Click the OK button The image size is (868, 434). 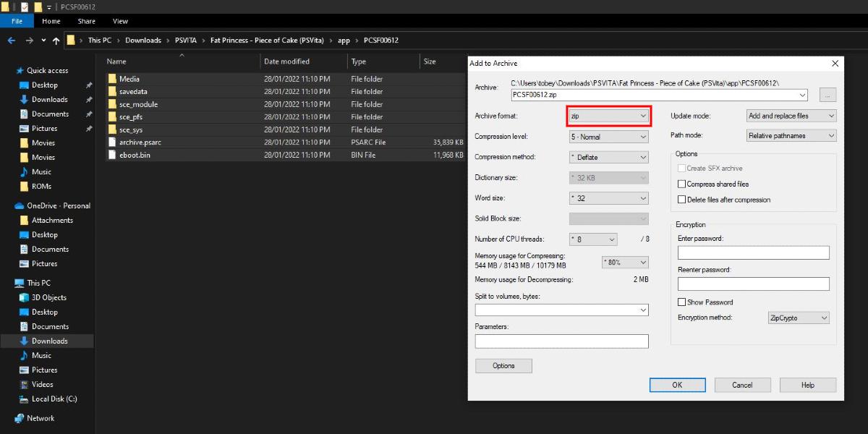pyautogui.click(x=677, y=385)
